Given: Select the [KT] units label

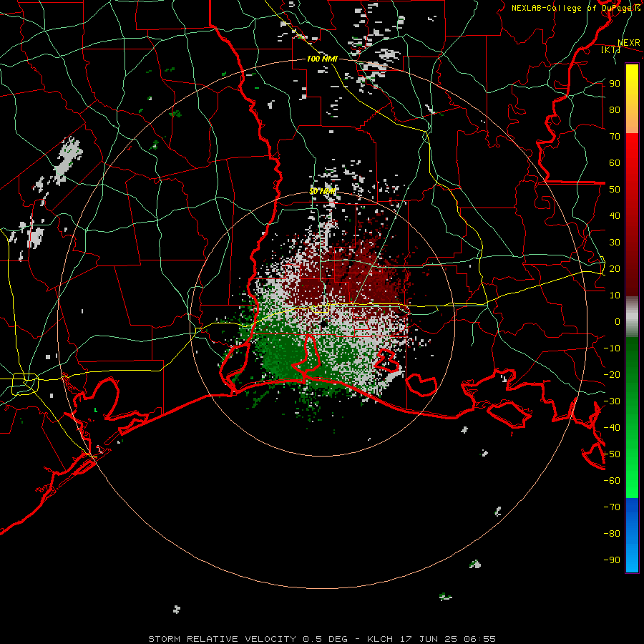Looking at the screenshot, I should pos(610,49).
